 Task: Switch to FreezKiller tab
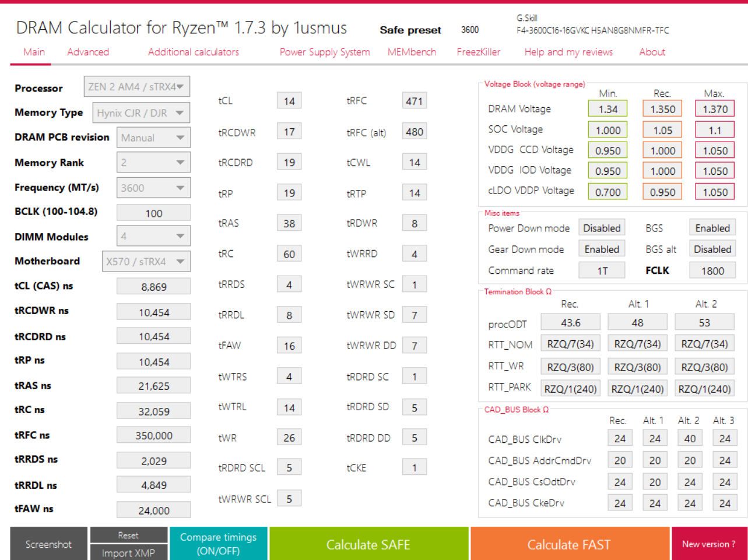tap(479, 52)
